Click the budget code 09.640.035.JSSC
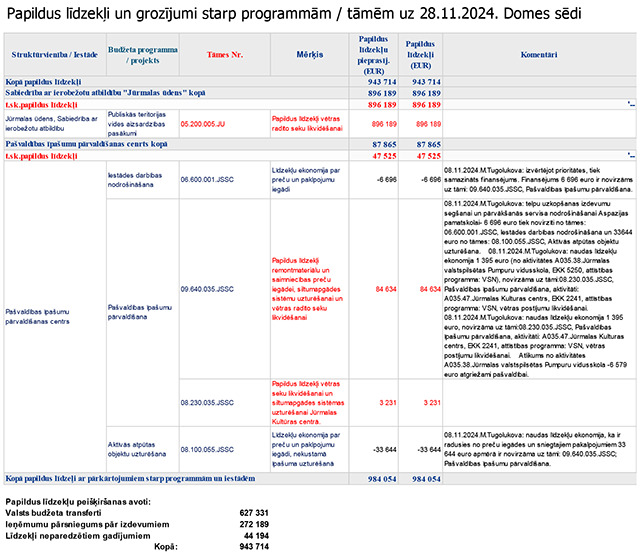643x558 pixels. (x=207, y=289)
